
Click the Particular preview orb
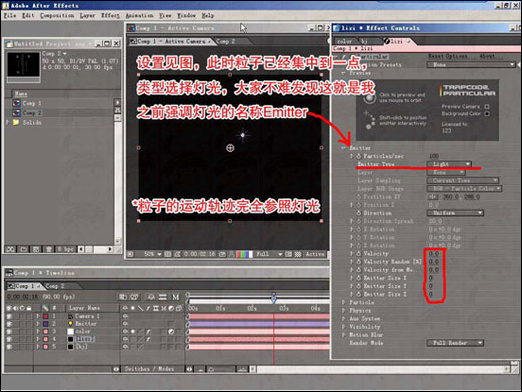point(369,98)
